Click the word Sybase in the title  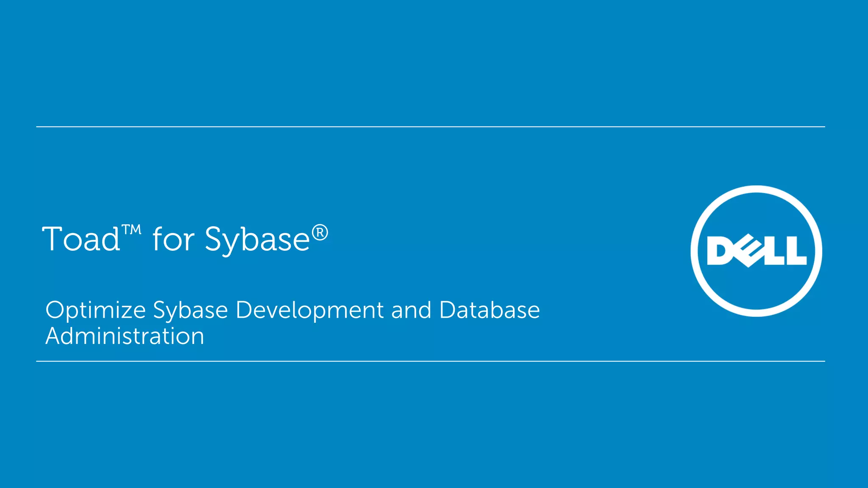[x=257, y=240]
